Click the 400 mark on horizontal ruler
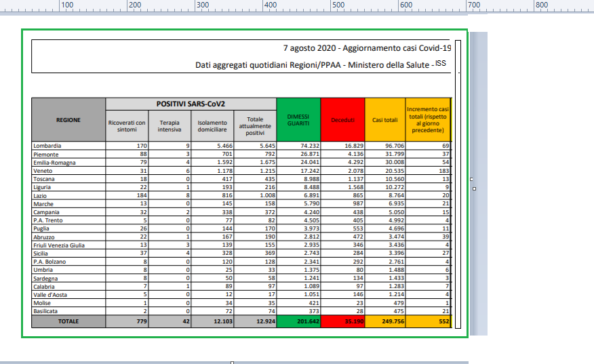 click(x=271, y=5)
